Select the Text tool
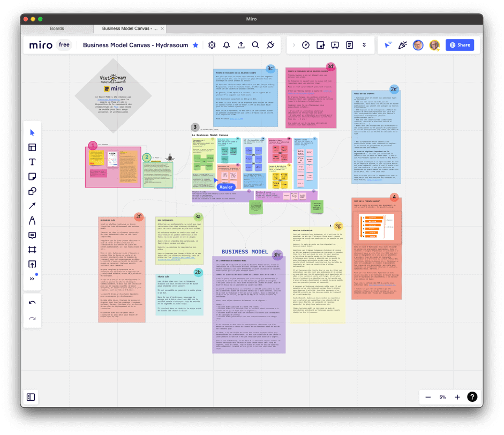Screen dimensions: 504x435 [x=32, y=162]
